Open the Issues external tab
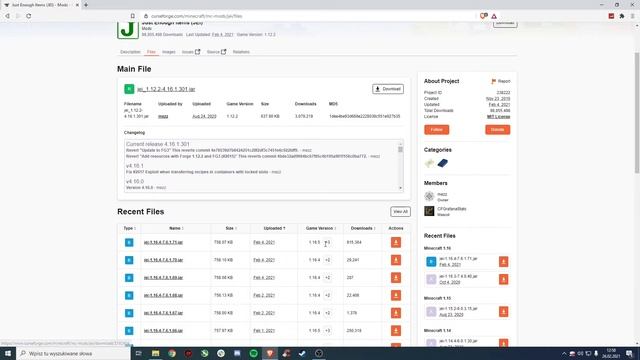The width and height of the screenshot is (640, 360). tap(191, 52)
